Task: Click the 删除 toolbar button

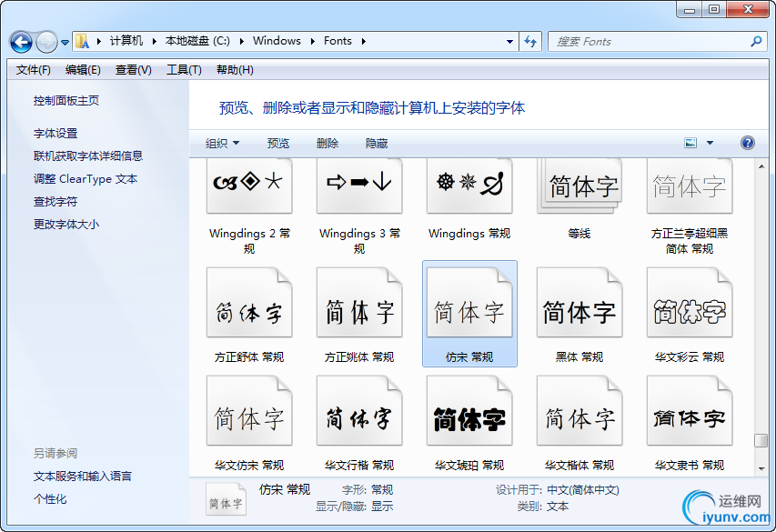Action: [x=328, y=144]
